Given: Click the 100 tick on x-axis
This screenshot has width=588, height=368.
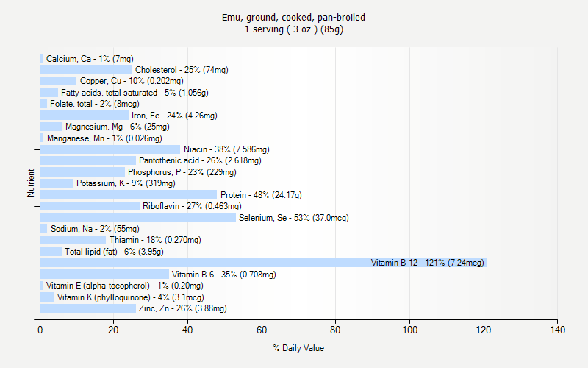Looking at the screenshot, I should 409,330.
